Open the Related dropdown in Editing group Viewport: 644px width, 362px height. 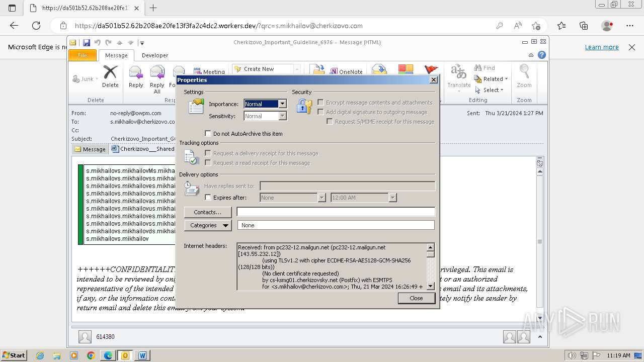pyautogui.click(x=491, y=79)
